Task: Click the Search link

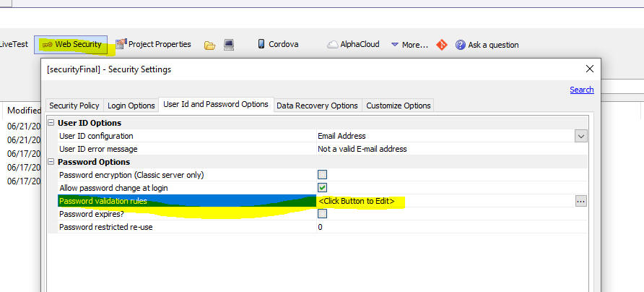Action: (582, 90)
